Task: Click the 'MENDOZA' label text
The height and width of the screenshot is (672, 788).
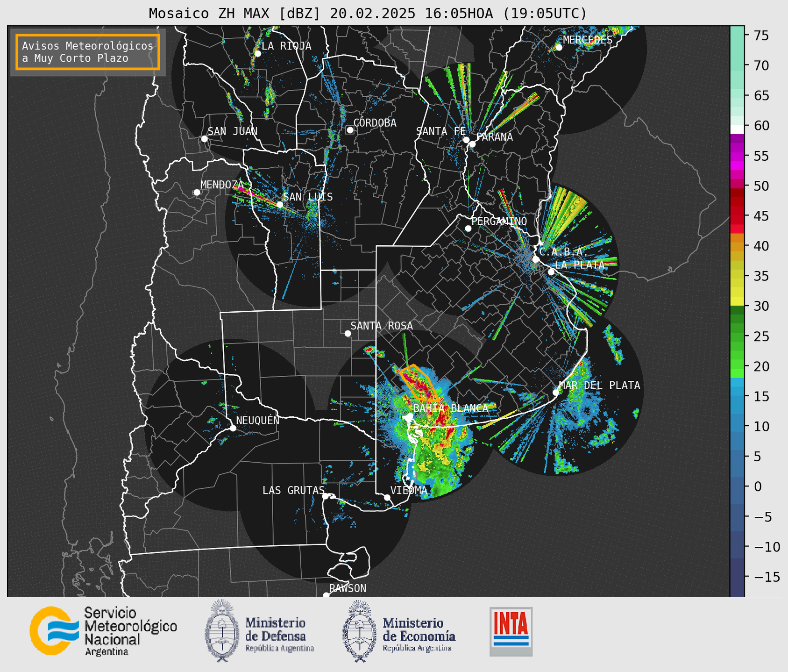Action: click(222, 185)
